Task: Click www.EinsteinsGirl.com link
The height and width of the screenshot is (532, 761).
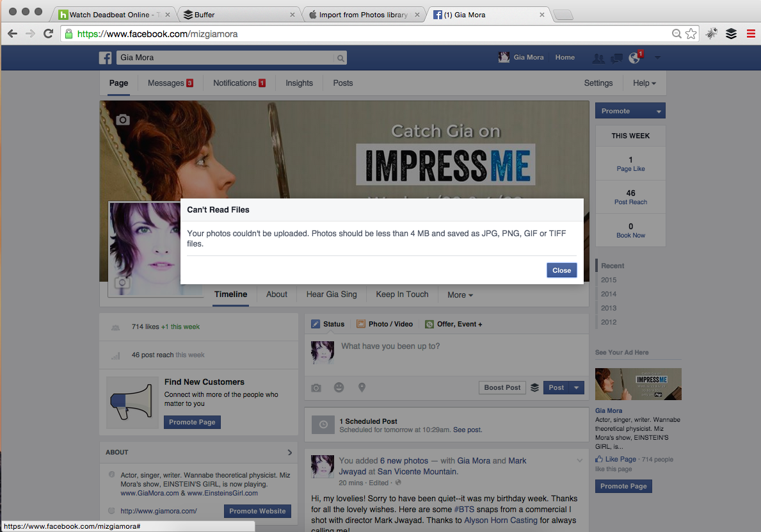Action: pyautogui.click(x=222, y=493)
